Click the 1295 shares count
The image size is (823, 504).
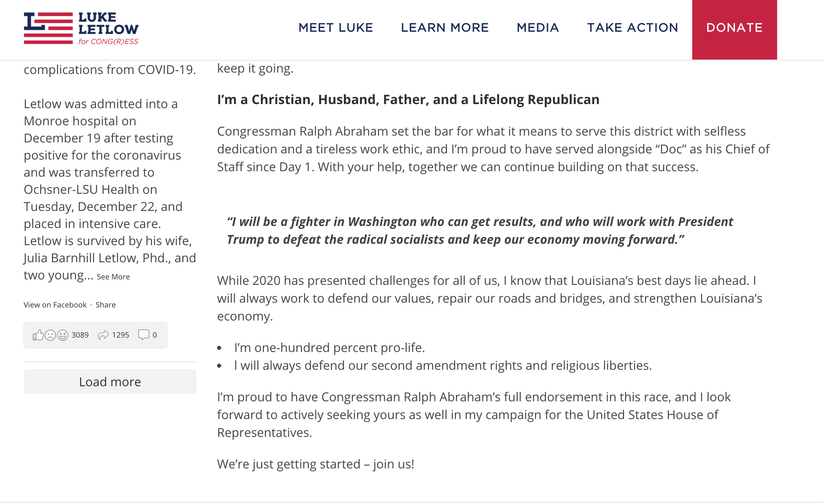tap(121, 335)
